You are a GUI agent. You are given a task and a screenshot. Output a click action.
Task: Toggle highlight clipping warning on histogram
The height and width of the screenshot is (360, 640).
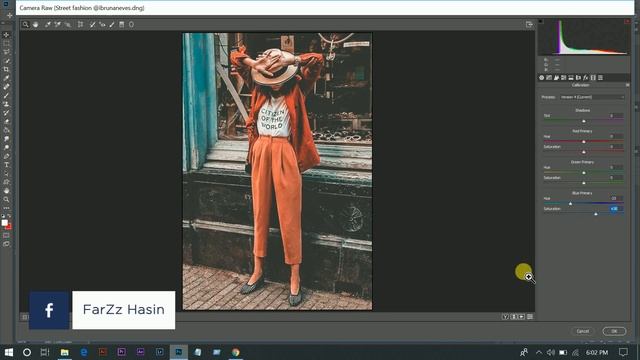pyautogui.click(x=627, y=21)
